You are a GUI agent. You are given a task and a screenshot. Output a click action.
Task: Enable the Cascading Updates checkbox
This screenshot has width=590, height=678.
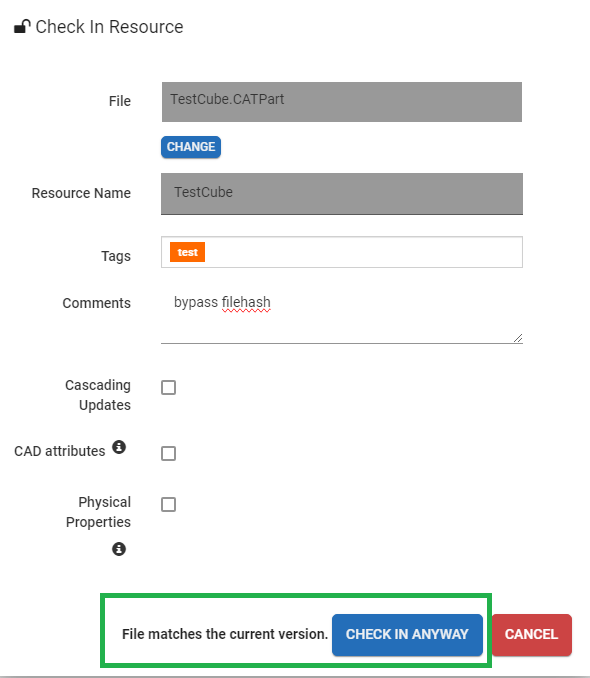pos(168,387)
